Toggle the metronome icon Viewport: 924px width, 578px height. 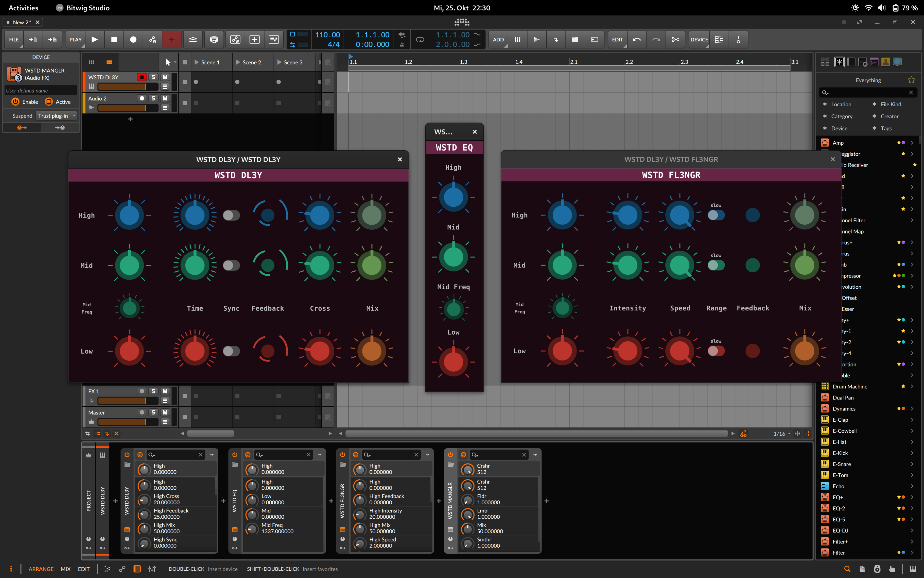[x=402, y=44]
